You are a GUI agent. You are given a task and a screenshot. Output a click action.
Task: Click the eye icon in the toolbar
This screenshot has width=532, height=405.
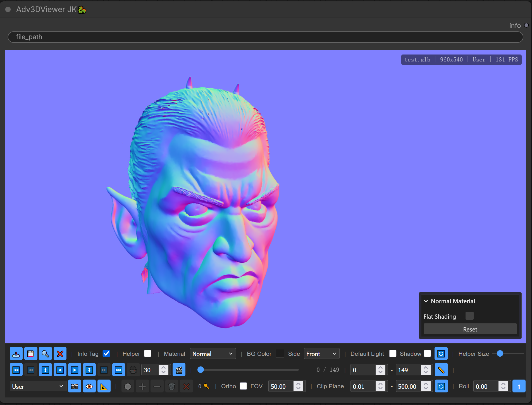89,386
